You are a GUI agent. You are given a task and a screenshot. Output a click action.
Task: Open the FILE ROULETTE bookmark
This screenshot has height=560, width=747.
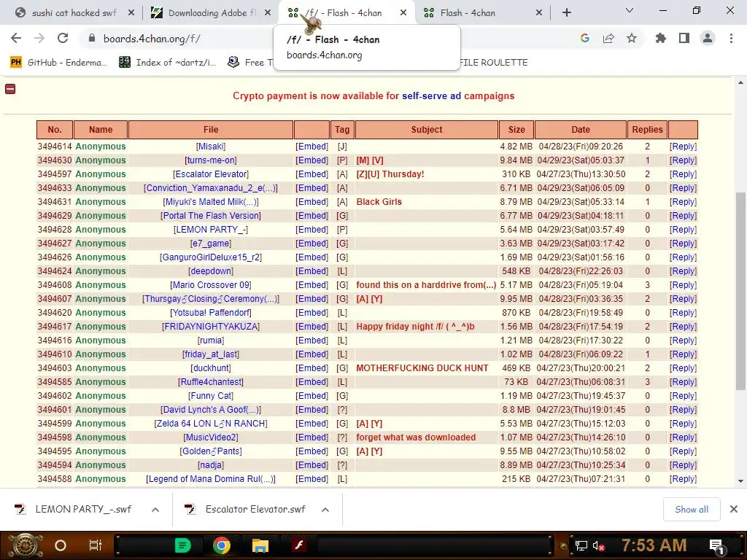tap(493, 63)
